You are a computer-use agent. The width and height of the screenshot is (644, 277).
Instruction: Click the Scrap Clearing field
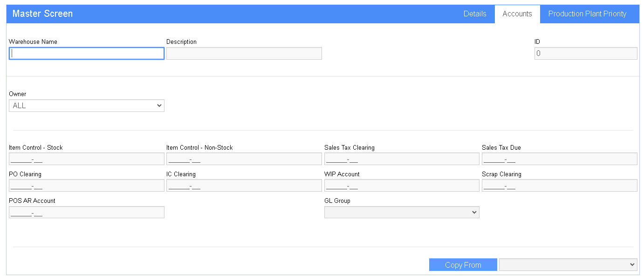coord(560,186)
